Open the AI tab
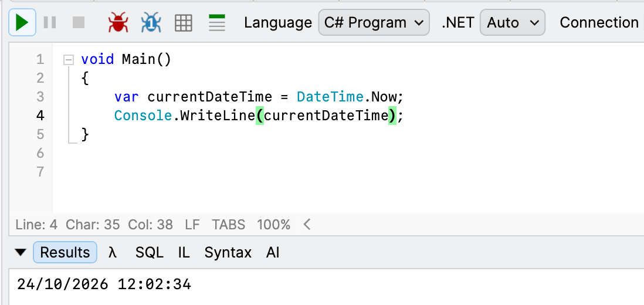644x305 pixels. click(x=273, y=252)
